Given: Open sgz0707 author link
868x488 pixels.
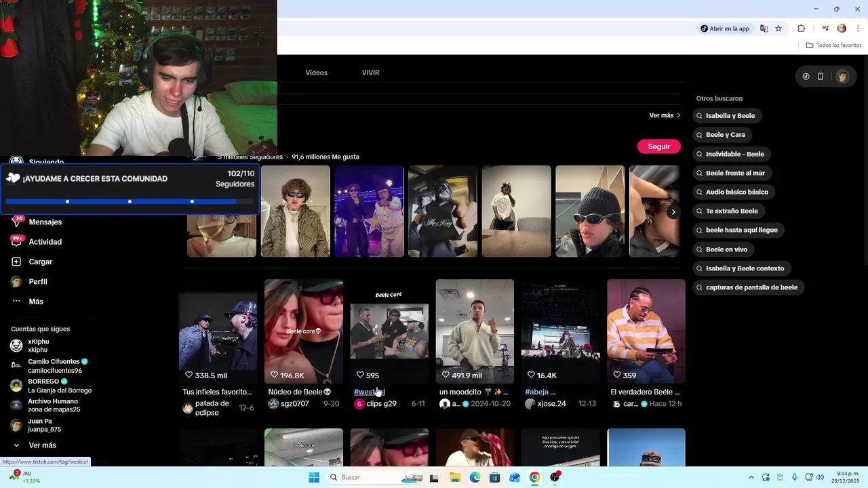Looking at the screenshot, I should [294, 404].
